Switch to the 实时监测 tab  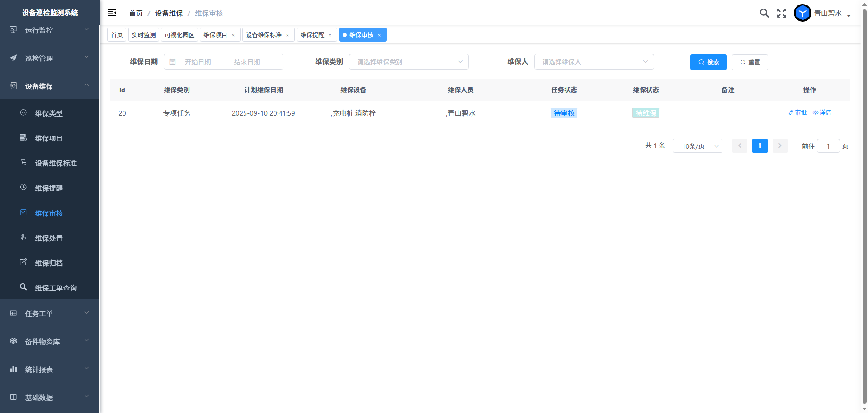[144, 35]
